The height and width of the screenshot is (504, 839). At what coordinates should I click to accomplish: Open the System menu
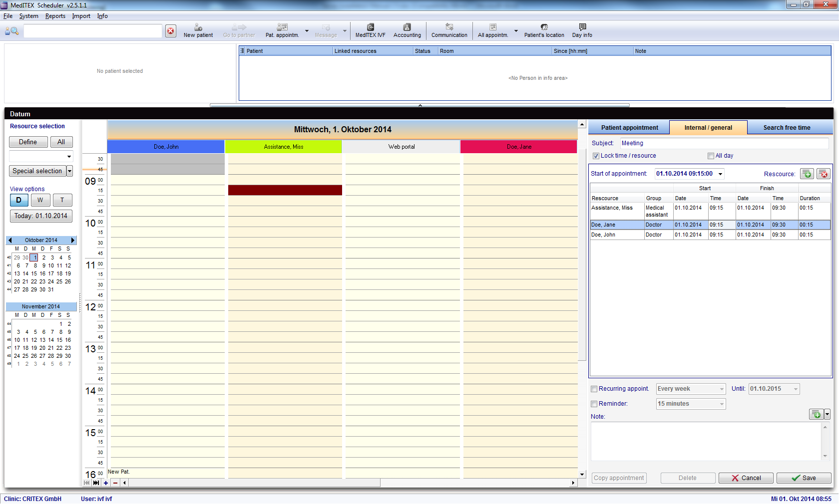point(29,16)
